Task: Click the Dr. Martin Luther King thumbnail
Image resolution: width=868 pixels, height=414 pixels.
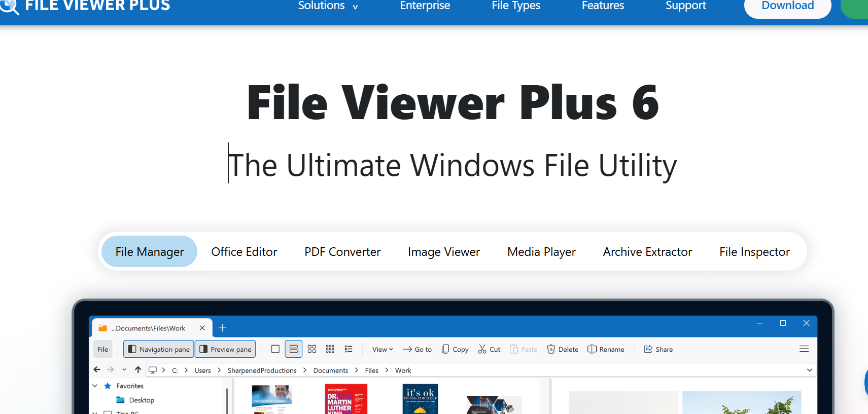Action: pos(346,399)
